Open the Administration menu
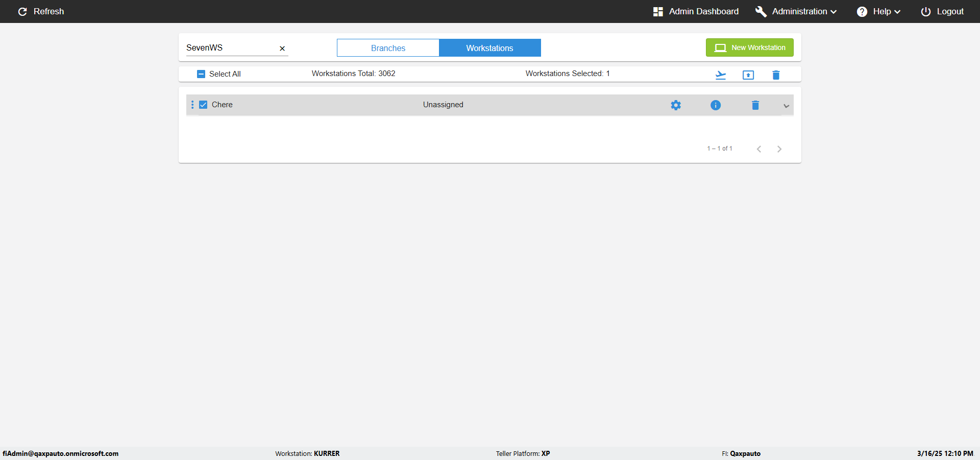Viewport: 980px width, 460px height. click(x=796, y=11)
